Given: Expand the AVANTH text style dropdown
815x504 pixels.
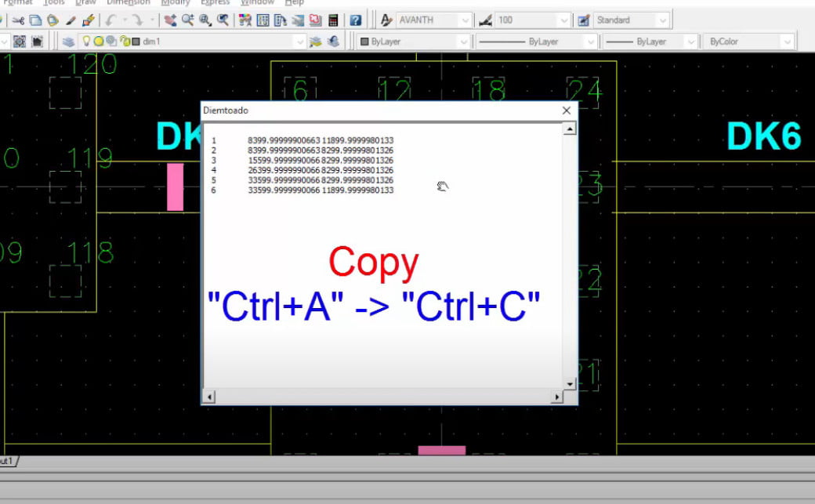Looking at the screenshot, I should pyautogui.click(x=465, y=20).
